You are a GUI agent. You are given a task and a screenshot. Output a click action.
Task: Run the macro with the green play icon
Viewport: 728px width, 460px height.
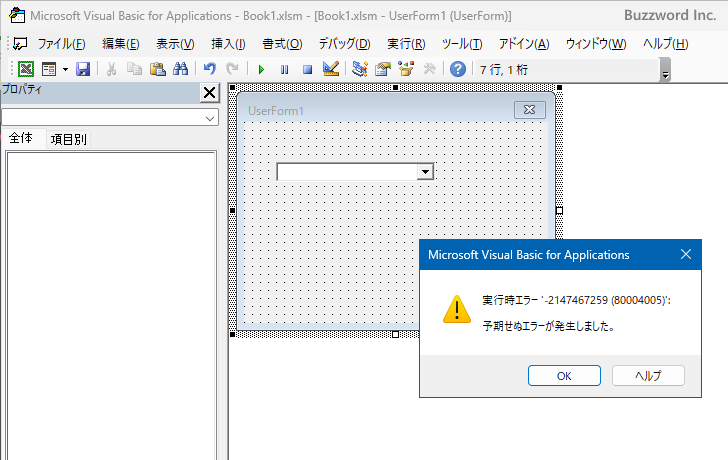pyautogui.click(x=261, y=70)
